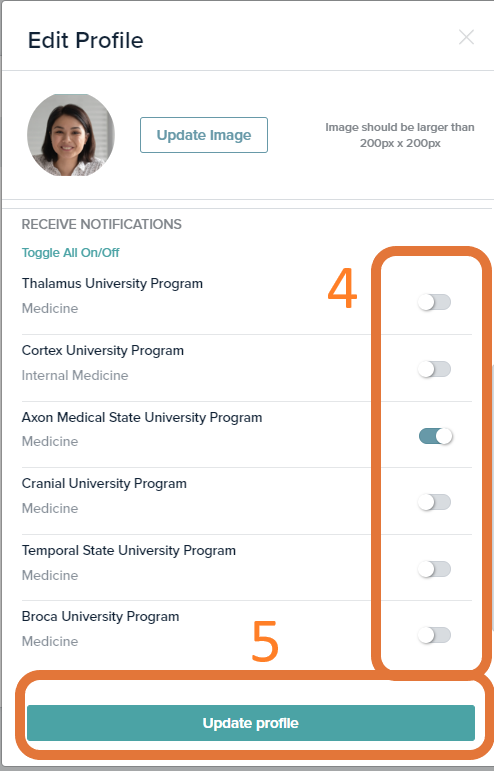Screen dimensions: 494x771
Task: Click the Edit Profile dialog title
Action: tap(86, 40)
